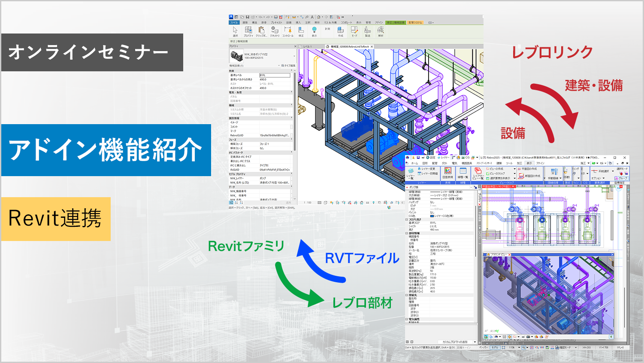
Task: Collapse the 部材情報 property group
Action: click(407, 233)
